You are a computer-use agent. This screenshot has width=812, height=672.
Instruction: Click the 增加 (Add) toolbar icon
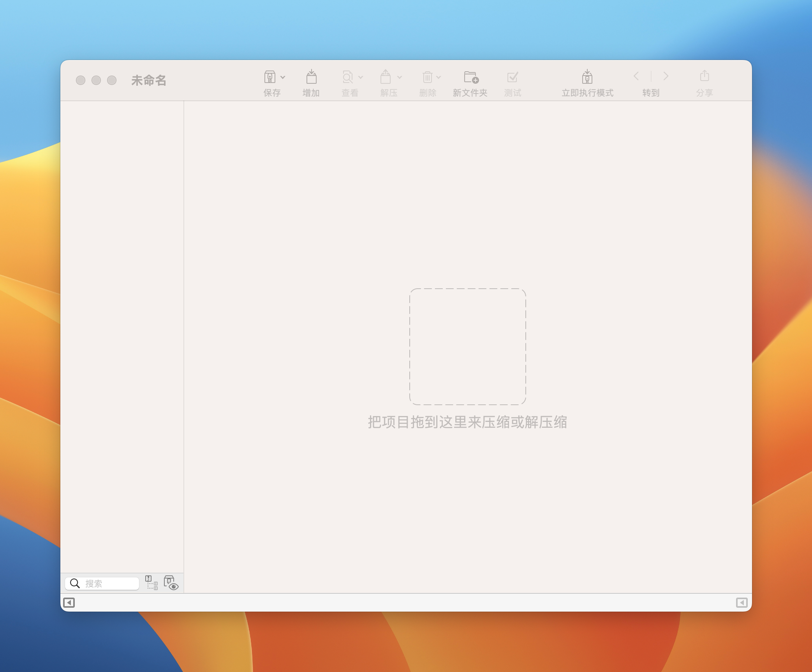(311, 77)
